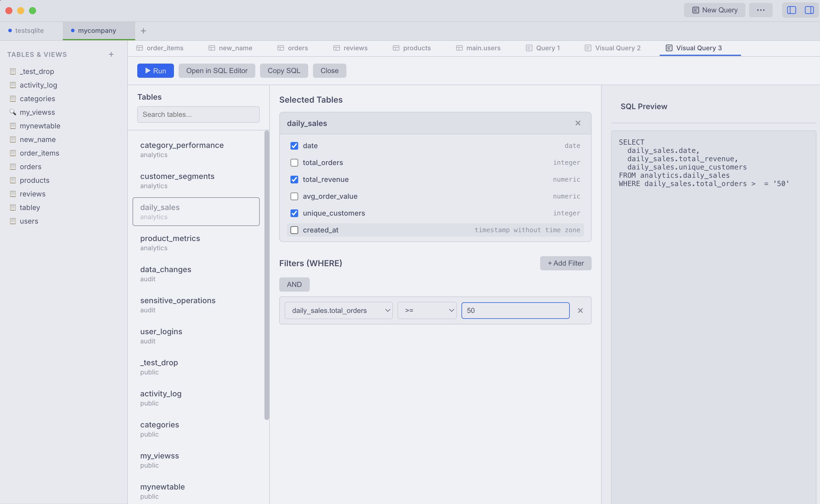Toggle the AND filter logic operator
The image size is (820, 504).
294,284
